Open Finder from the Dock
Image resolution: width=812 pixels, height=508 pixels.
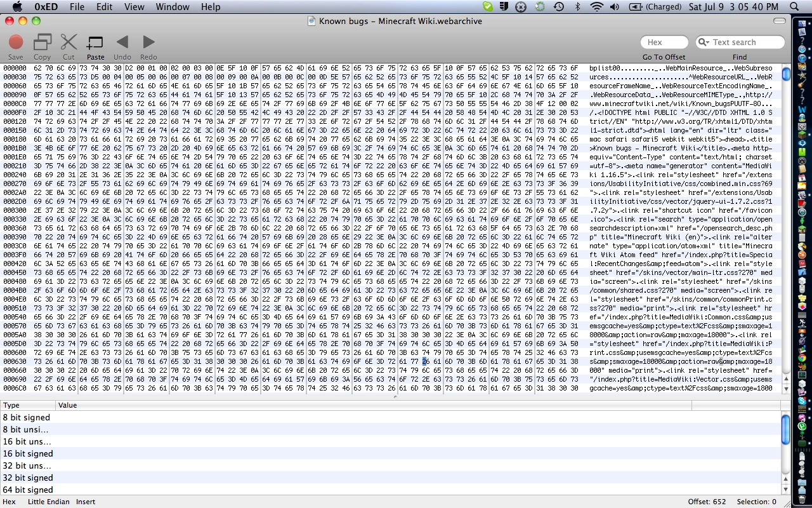coord(801,23)
